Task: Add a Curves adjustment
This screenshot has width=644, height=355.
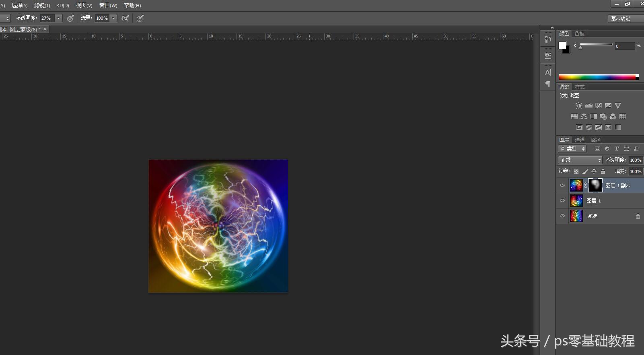Action: (x=599, y=106)
